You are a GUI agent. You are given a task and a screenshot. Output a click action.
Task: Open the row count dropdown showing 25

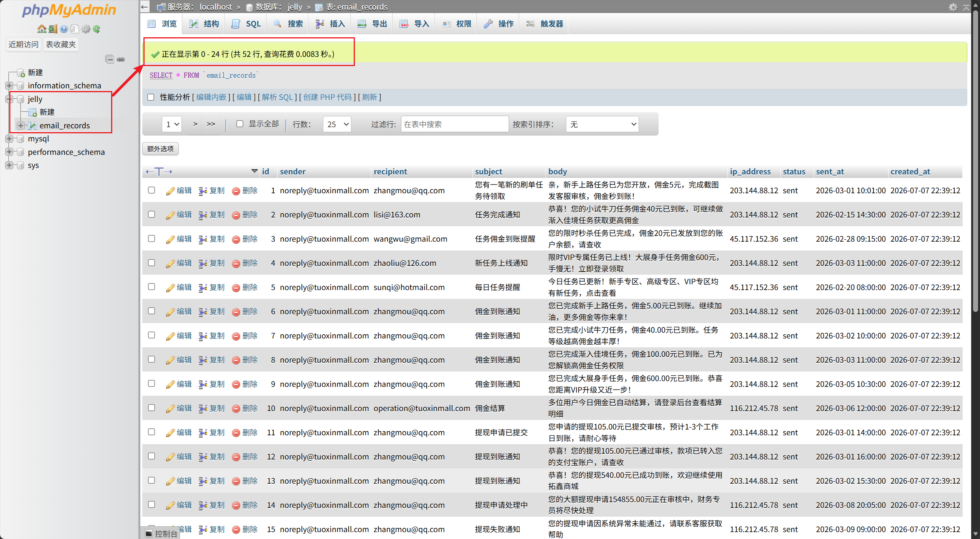337,124
